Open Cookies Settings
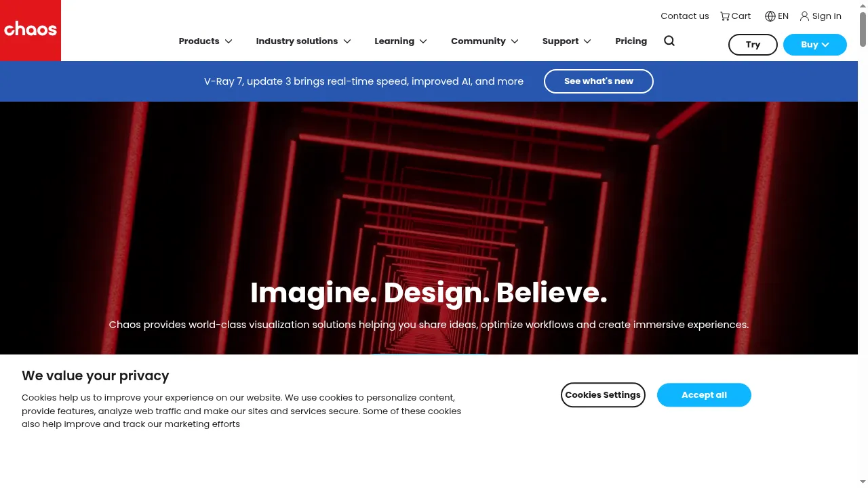The image size is (868, 488). click(x=603, y=395)
